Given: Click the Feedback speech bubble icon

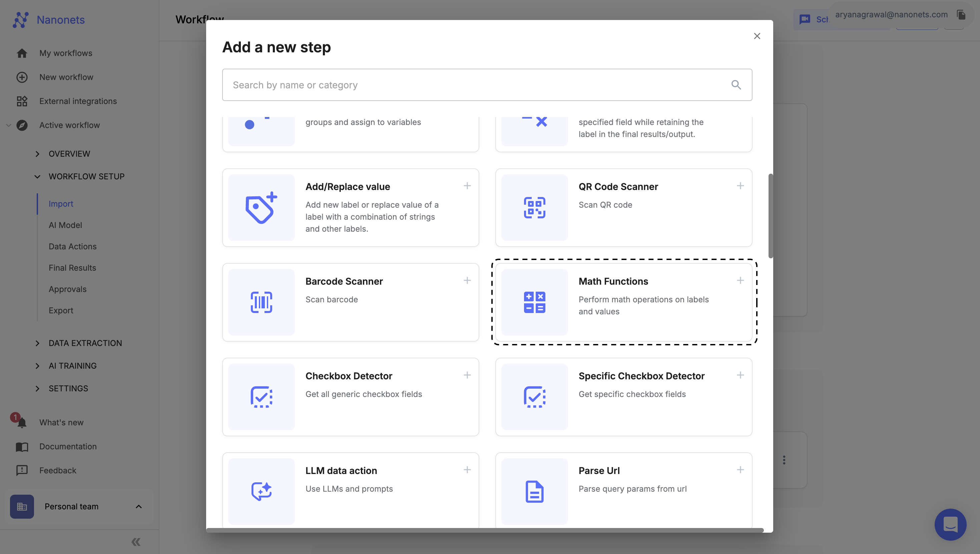Looking at the screenshot, I should (22, 471).
